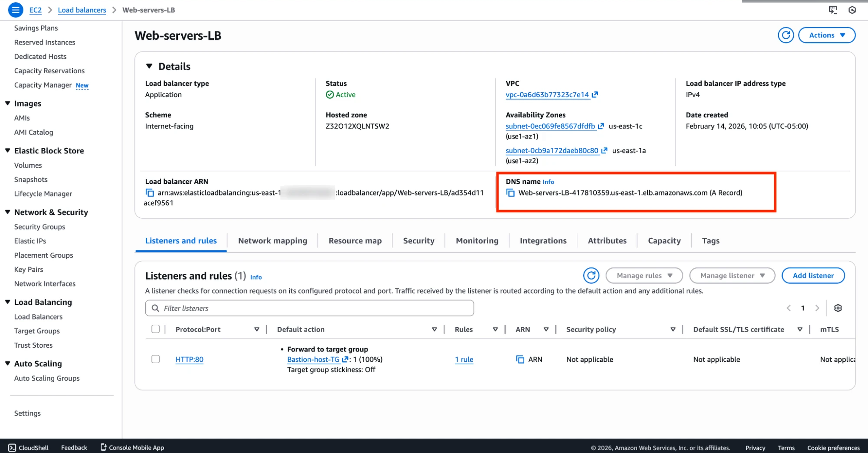The image size is (868, 453).
Task: Copy the load balancer ARN via copy icon
Action: point(149,193)
